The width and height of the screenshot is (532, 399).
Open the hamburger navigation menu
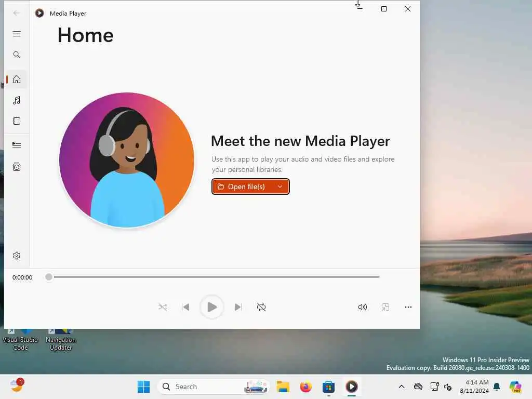pyautogui.click(x=17, y=34)
